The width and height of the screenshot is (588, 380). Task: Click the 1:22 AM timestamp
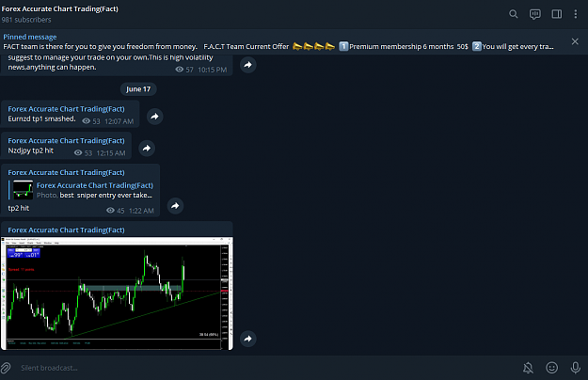(x=141, y=211)
